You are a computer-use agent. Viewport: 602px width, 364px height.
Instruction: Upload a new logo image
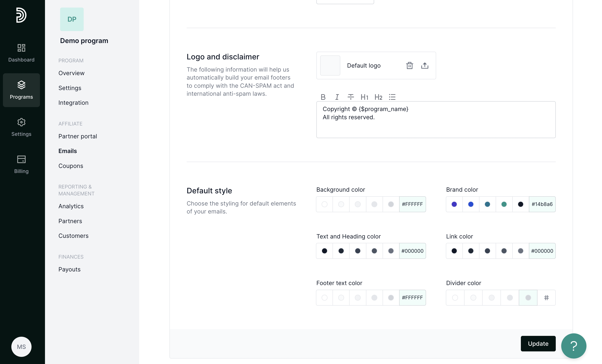425,65
